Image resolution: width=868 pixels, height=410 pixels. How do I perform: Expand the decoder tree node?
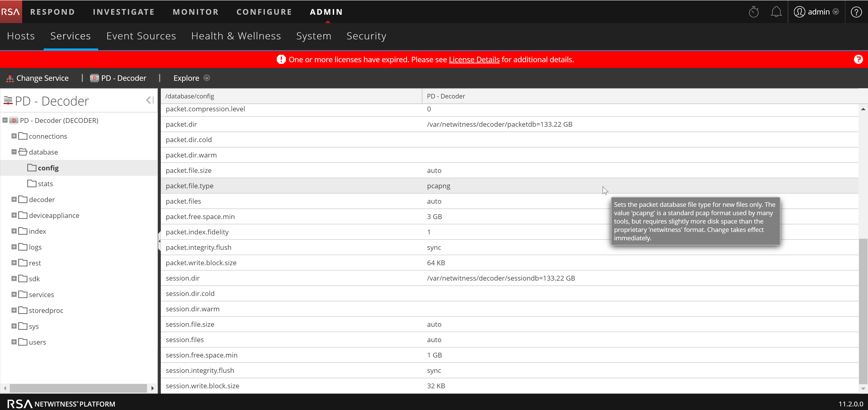14,199
